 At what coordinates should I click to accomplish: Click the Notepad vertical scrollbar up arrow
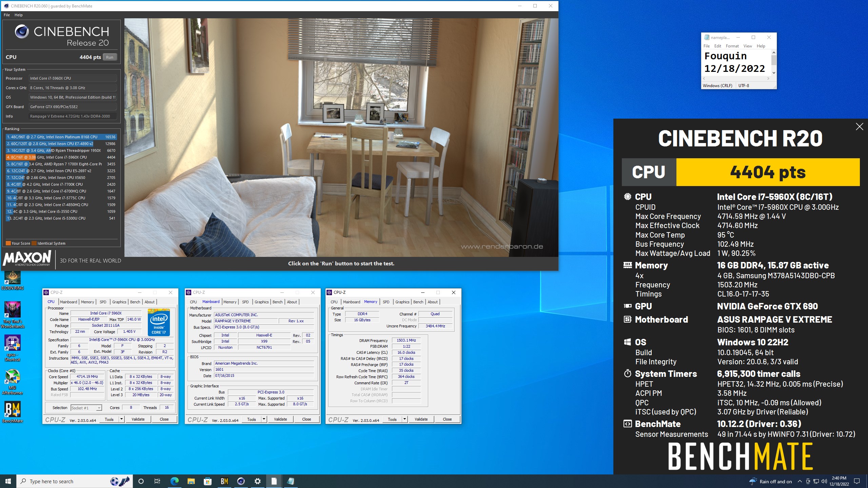click(774, 53)
